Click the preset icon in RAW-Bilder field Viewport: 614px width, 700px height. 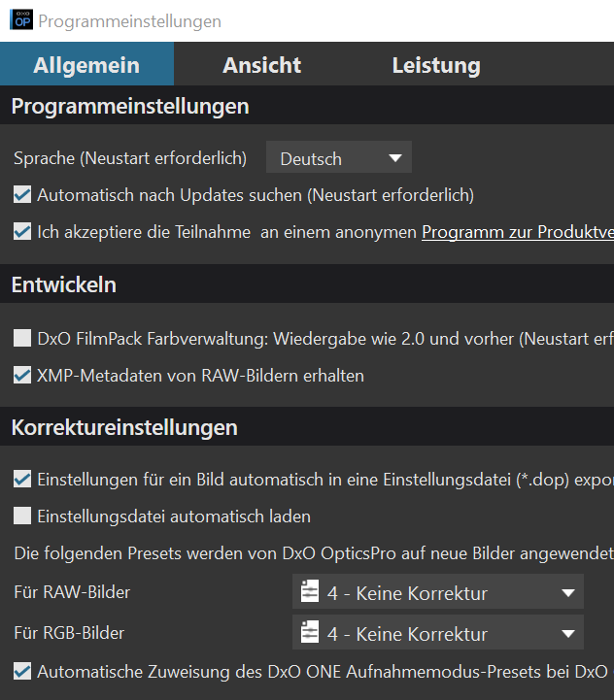(310, 592)
